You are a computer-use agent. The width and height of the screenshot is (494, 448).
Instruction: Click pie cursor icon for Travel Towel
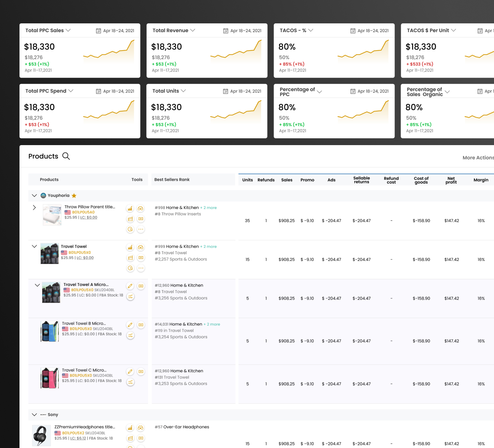pyautogui.click(x=130, y=268)
